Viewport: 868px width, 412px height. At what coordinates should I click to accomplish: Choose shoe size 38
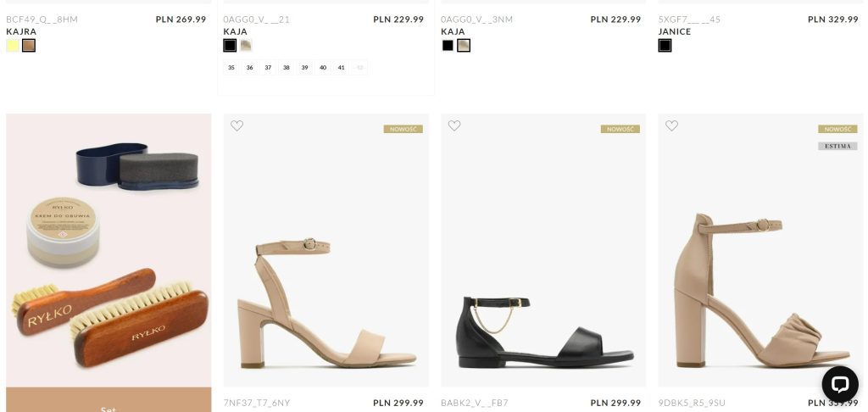coord(287,68)
